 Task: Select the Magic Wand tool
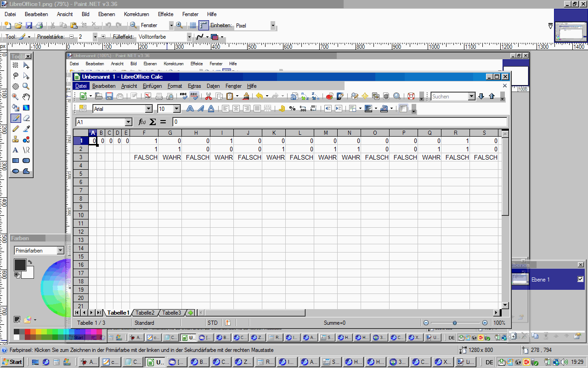click(x=16, y=97)
